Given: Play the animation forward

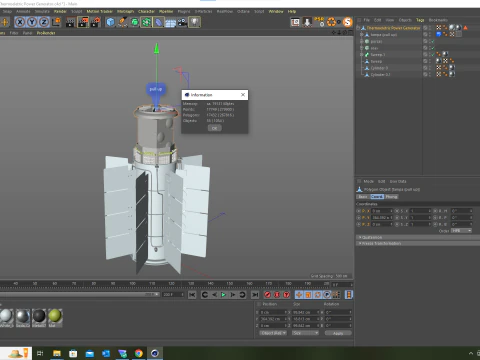Looking at the screenshot, I should [224, 295].
